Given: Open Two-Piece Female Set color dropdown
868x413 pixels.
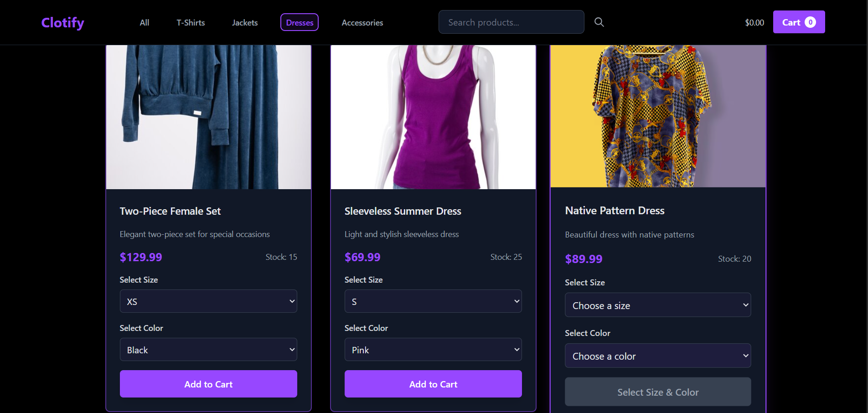Looking at the screenshot, I should pos(208,350).
